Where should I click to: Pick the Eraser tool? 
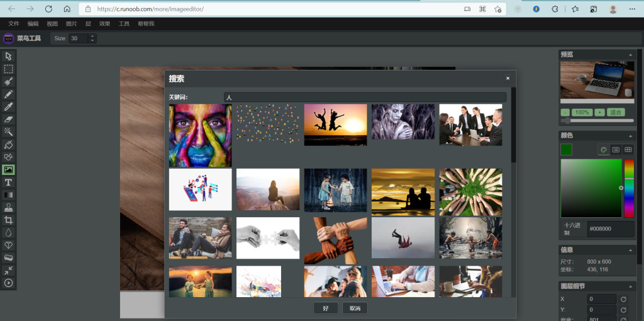9,120
